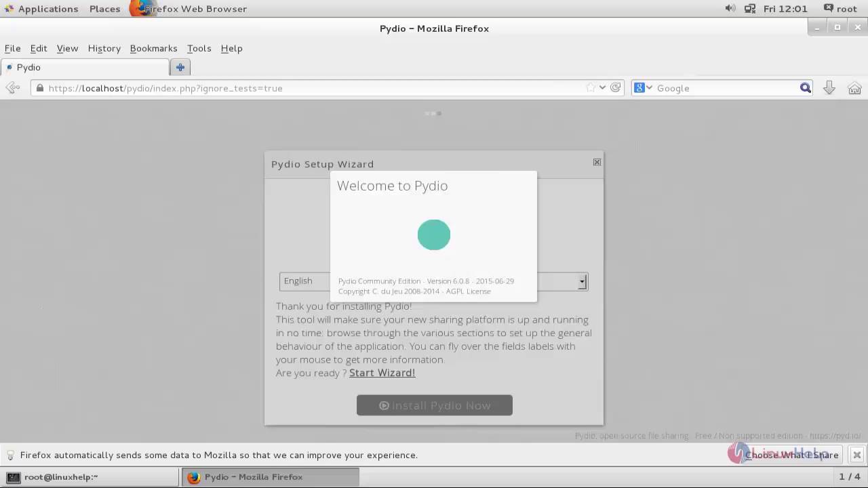The image size is (868, 488).
Task: Click the Pydio Community Edition version text
Action: [x=426, y=281]
